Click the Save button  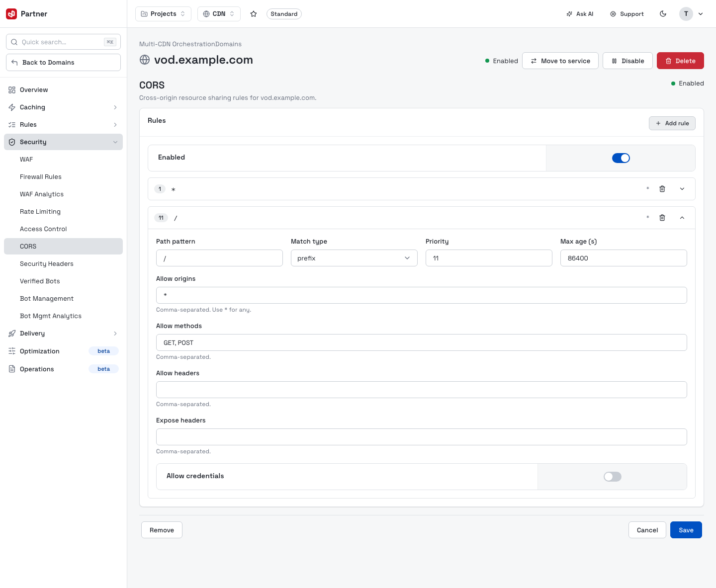click(686, 530)
